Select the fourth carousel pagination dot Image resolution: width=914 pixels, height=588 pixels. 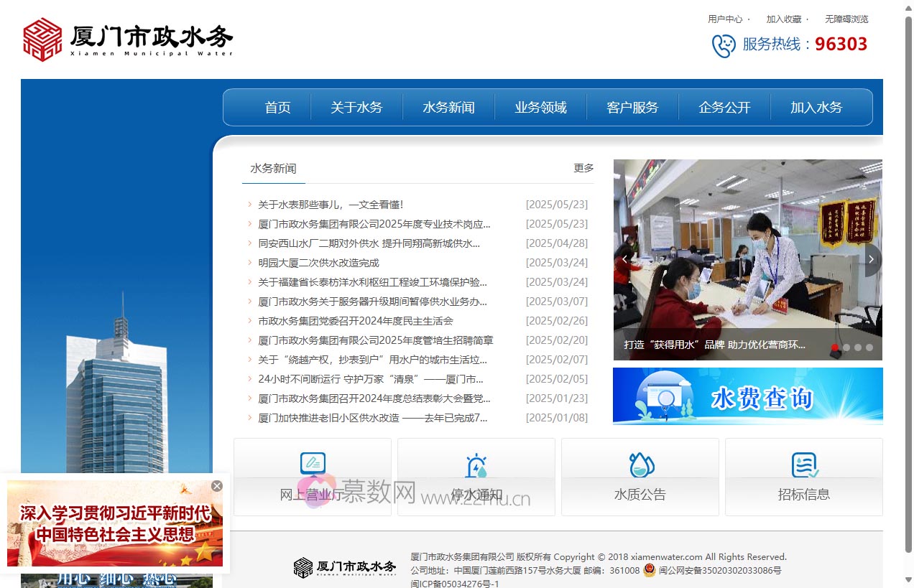click(x=869, y=347)
